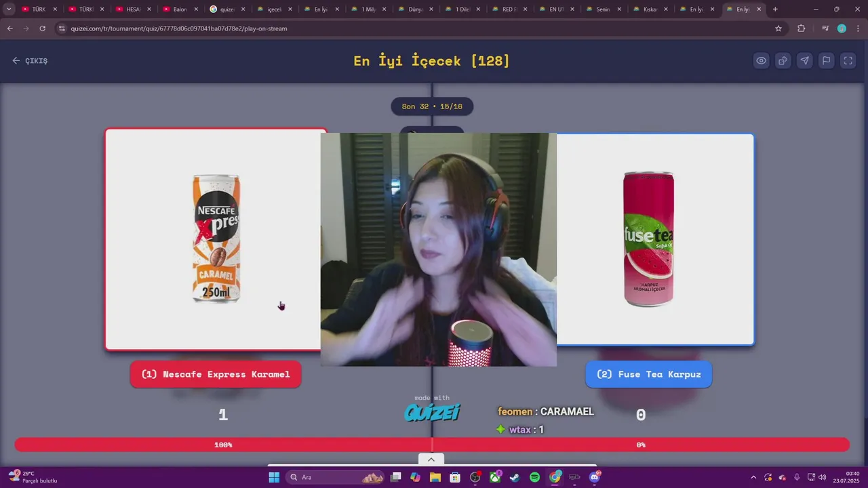Open a new browser tab
The image size is (868, 488).
coord(775,9)
